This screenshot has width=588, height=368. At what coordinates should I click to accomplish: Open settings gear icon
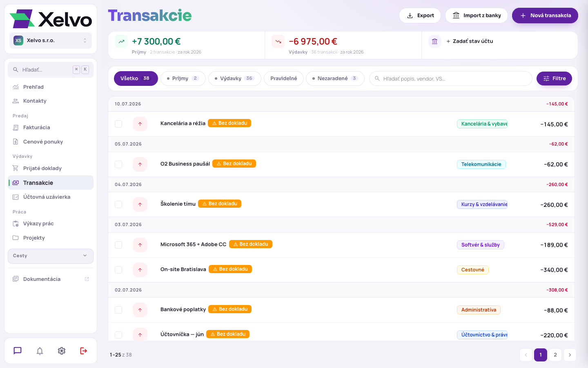(x=62, y=351)
